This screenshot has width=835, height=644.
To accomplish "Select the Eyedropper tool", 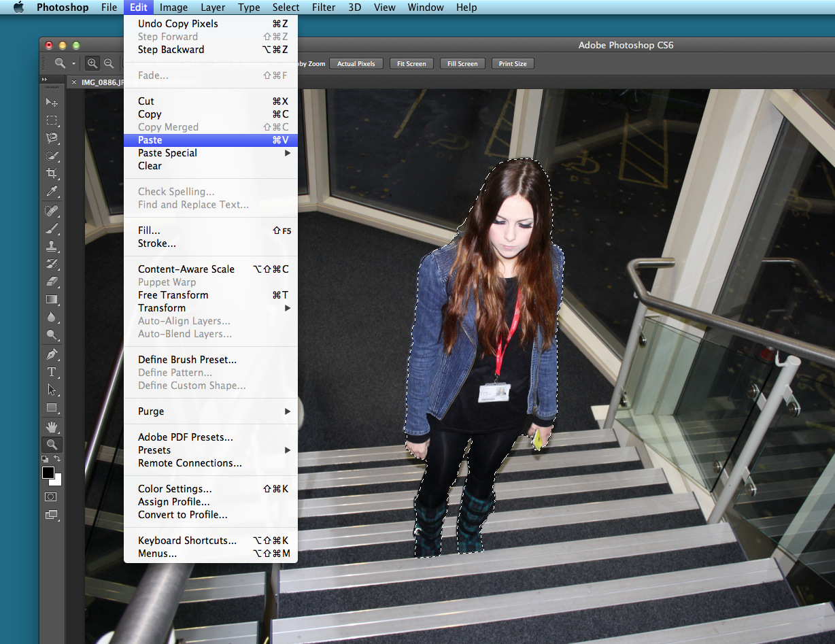I will (52, 191).
